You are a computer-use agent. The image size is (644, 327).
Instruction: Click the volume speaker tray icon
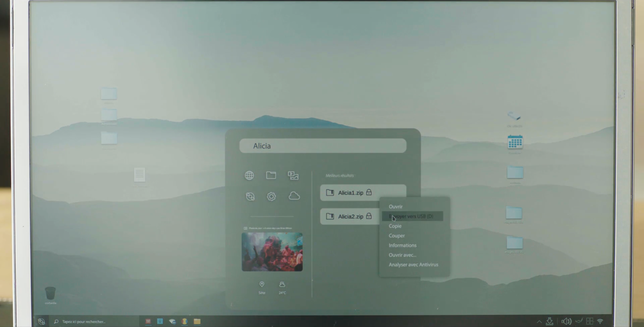coord(566,321)
